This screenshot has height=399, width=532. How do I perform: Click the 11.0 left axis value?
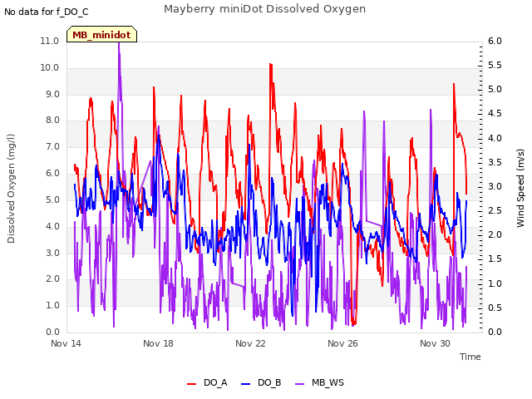coord(50,41)
